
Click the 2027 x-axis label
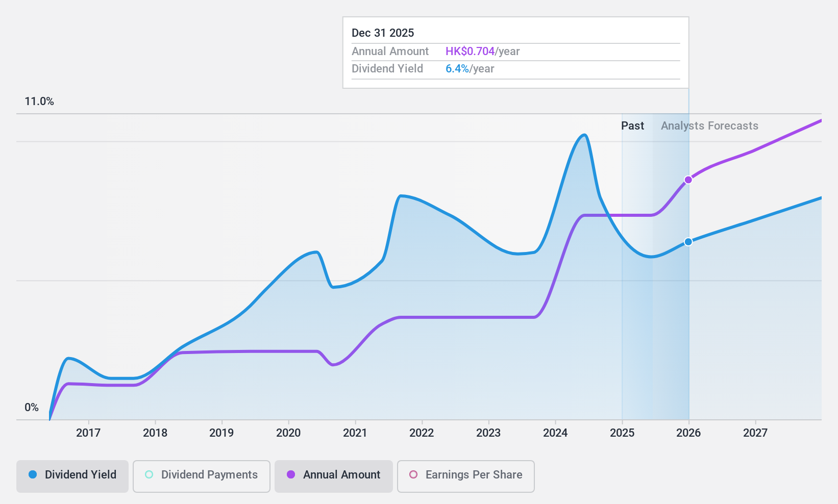pos(755,433)
